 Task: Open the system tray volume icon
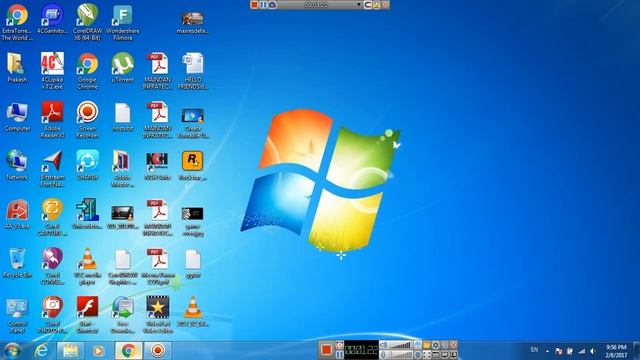pyautogui.click(x=593, y=351)
